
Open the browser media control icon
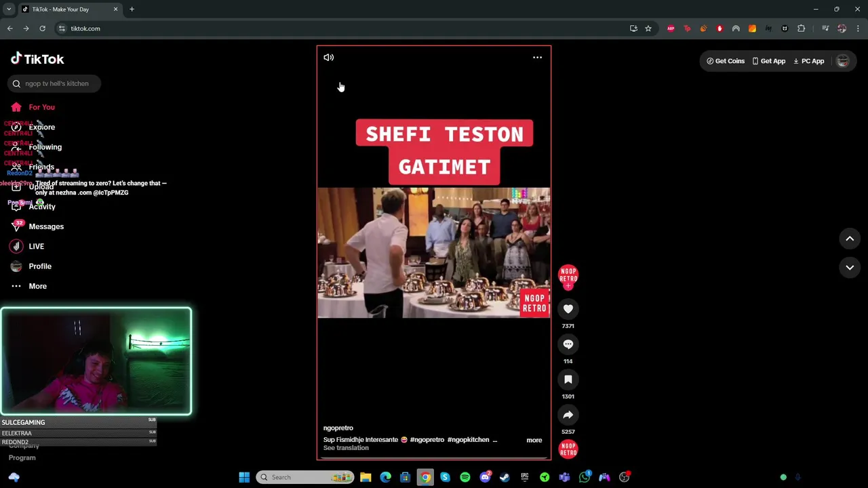click(825, 28)
